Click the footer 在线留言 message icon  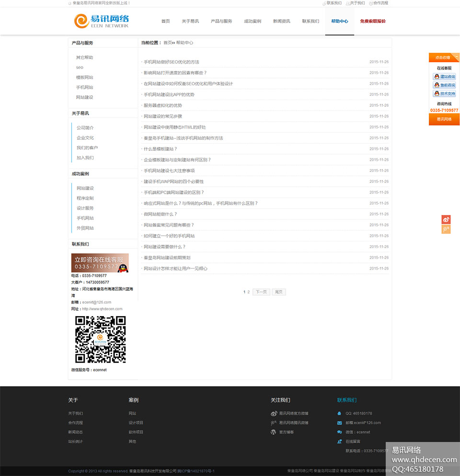tap(339, 442)
